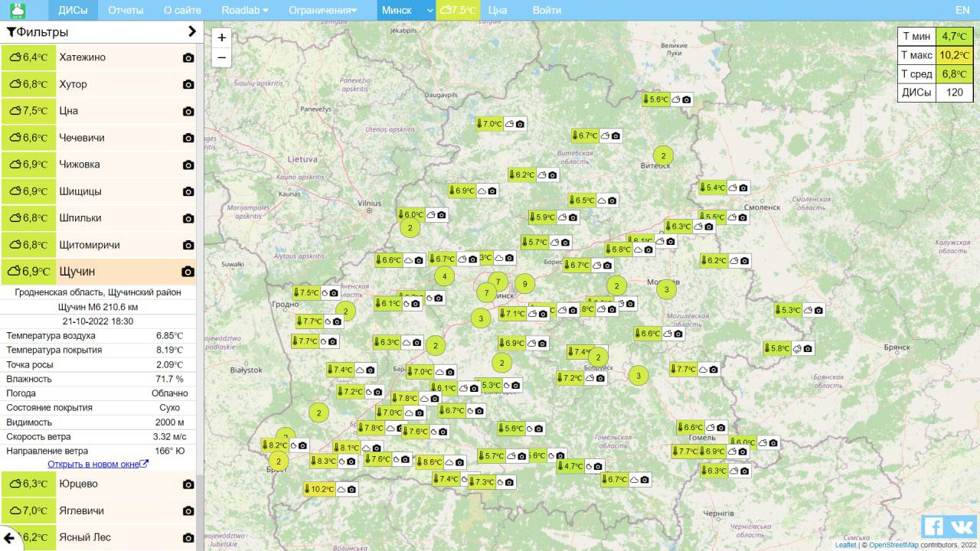
Task: Zoom out on the map
Action: pos(222,57)
